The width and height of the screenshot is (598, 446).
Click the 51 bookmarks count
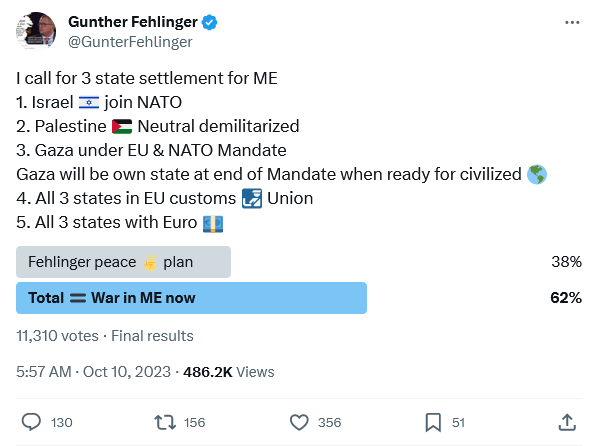[x=458, y=423]
